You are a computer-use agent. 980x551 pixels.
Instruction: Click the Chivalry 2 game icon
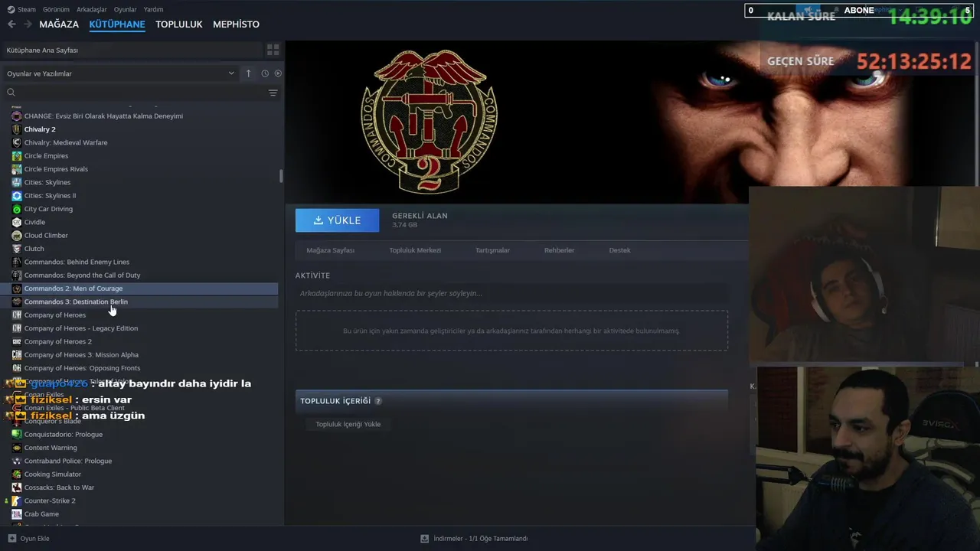[17, 129]
